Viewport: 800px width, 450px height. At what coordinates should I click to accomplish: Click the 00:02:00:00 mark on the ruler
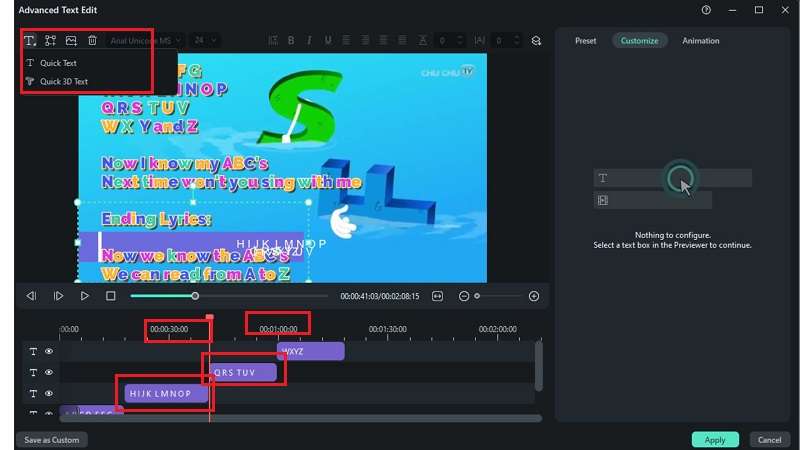tap(497, 329)
